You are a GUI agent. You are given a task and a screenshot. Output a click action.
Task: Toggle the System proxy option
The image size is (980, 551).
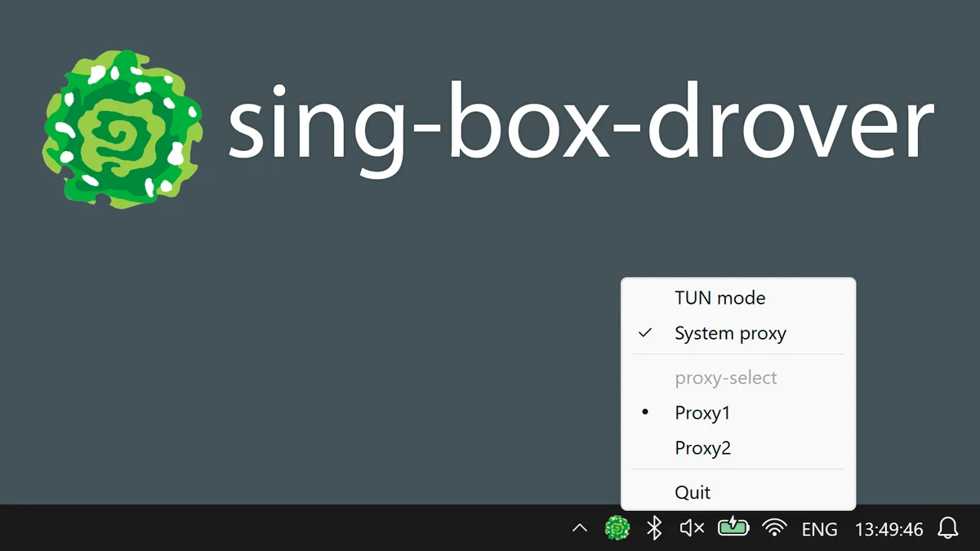point(738,333)
